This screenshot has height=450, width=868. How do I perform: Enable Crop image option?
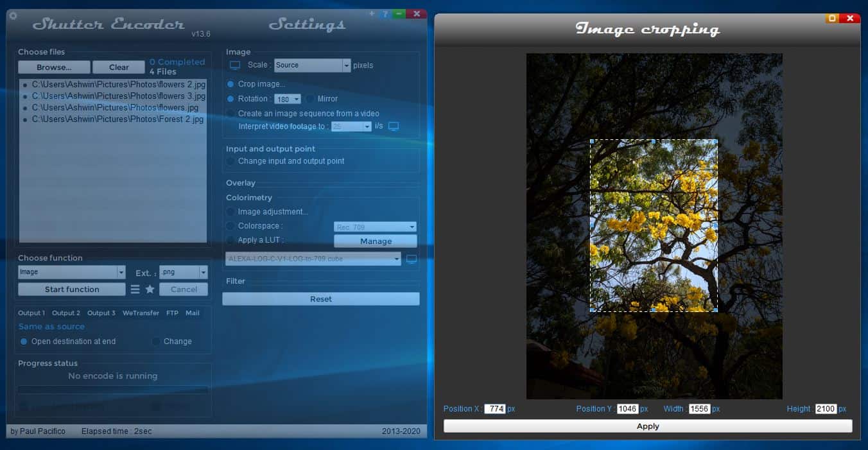point(230,84)
